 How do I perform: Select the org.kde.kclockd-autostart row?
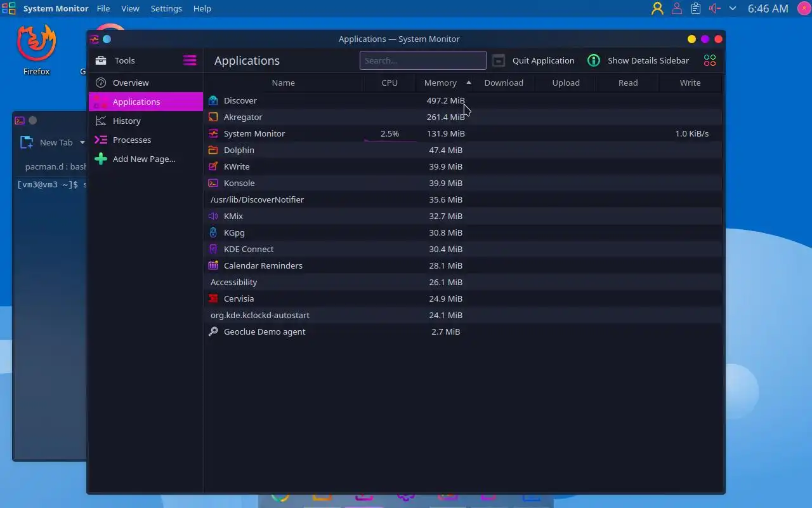coord(463,315)
